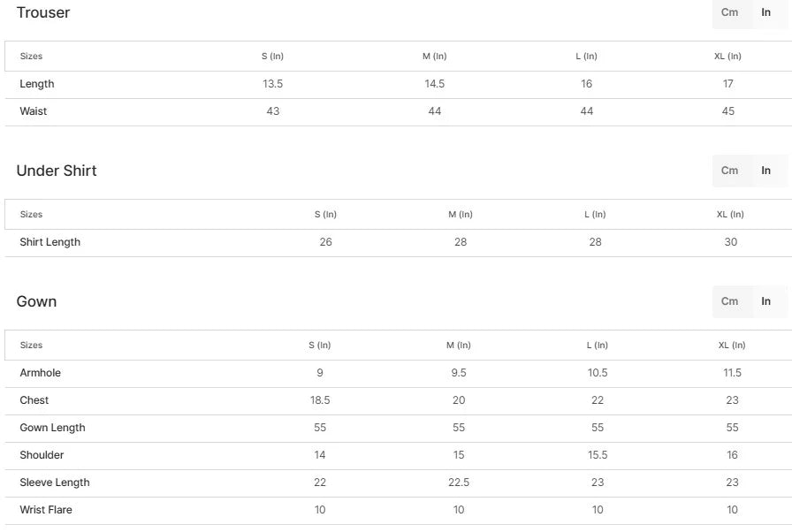The width and height of the screenshot is (792, 532).
Task: Click XL (In) column header in Trouser table
Action: [727, 57]
